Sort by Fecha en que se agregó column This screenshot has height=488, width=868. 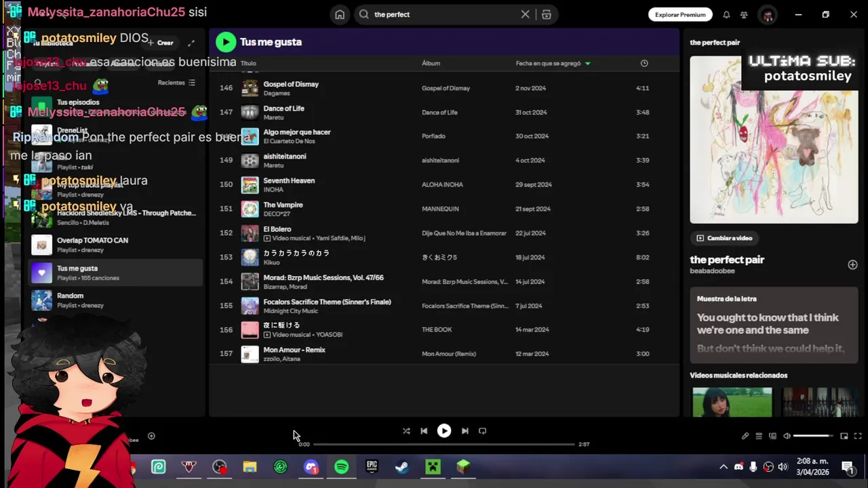pos(553,63)
